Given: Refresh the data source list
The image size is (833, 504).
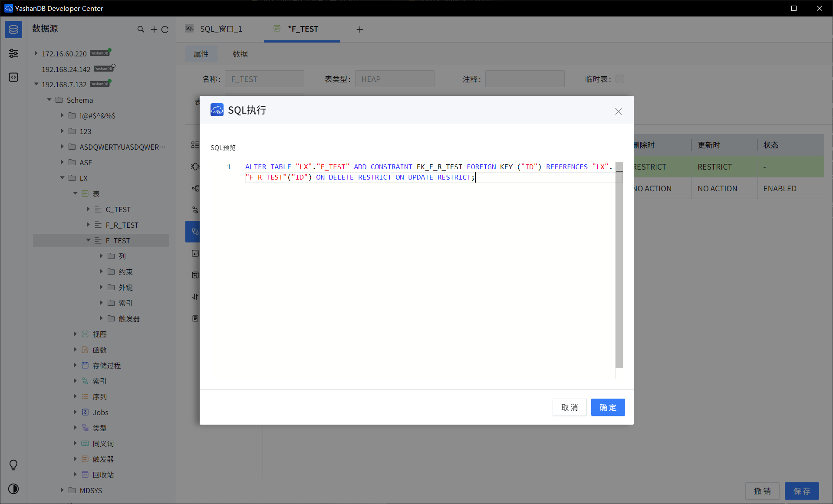Looking at the screenshot, I should [165, 29].
